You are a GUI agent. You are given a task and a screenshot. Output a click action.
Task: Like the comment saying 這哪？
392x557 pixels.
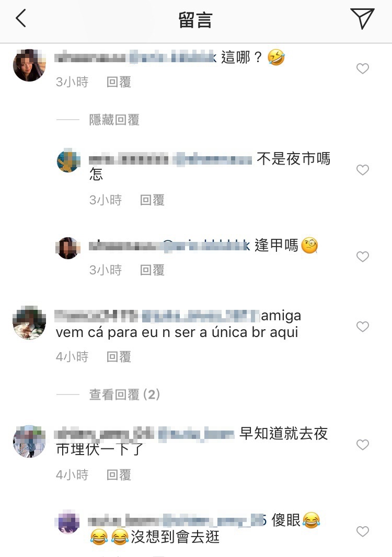pos(363,68)
